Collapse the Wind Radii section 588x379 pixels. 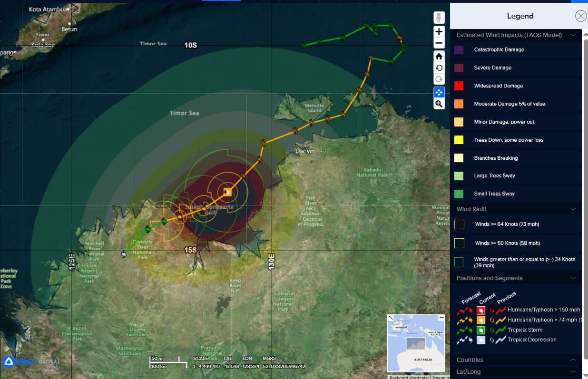click(573, 209)
